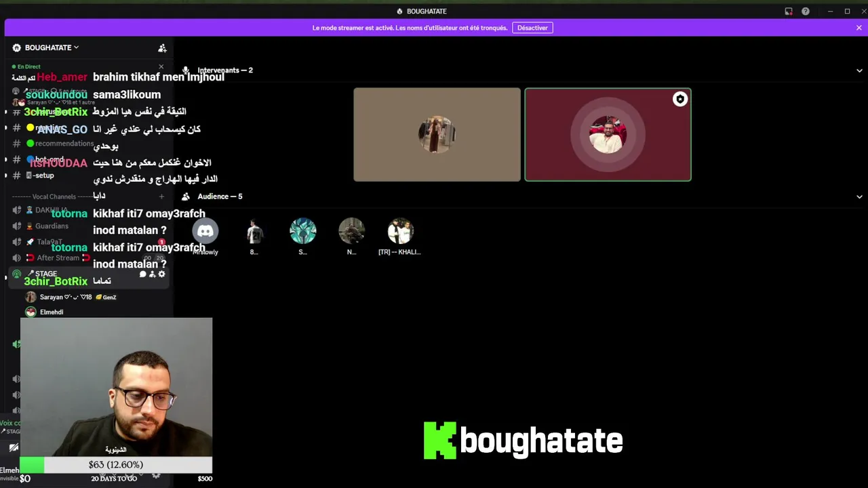Open audience member avatar labeled N...
868x488 pixels.
(x=352, y=232)
